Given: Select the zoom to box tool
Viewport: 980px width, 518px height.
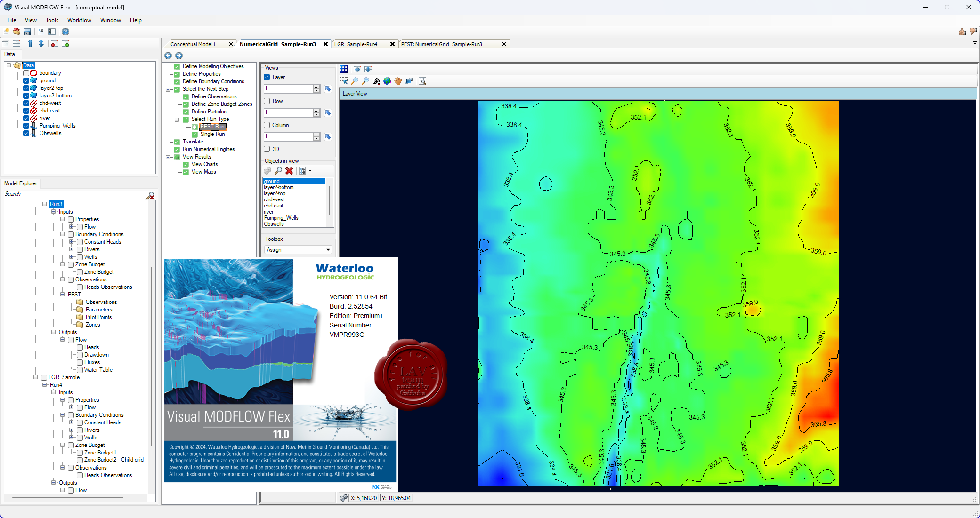Looking at the screenshot, I should (x=376, y=81).
